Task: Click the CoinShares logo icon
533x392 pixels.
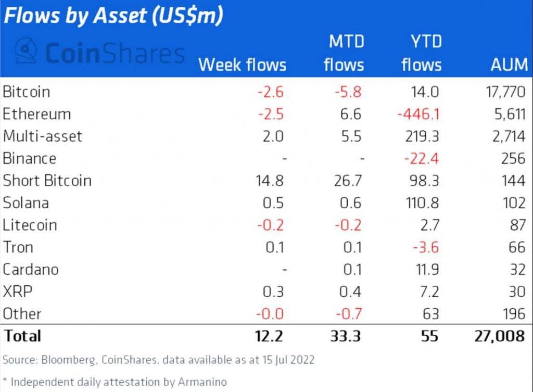Action: point(26,51)
